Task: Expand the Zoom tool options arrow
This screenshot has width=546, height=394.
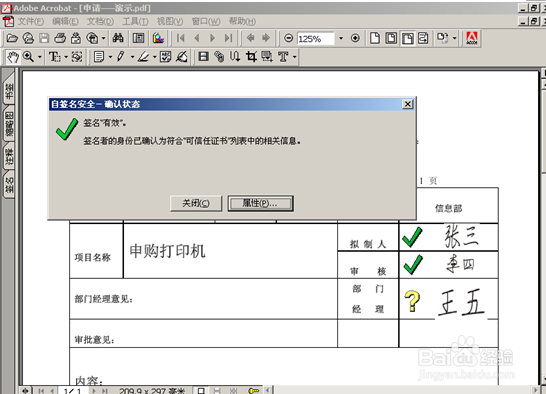Action: point(39,57)
